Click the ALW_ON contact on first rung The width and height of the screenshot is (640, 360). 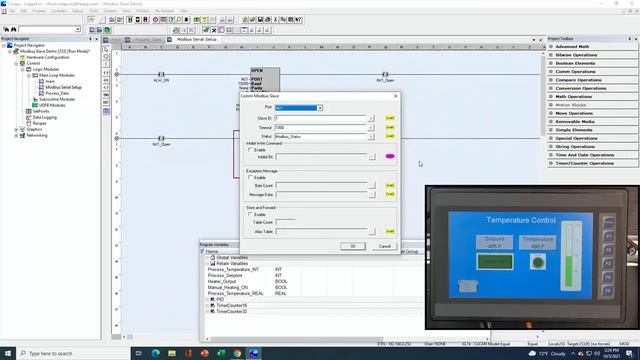[x=161, y=75]
